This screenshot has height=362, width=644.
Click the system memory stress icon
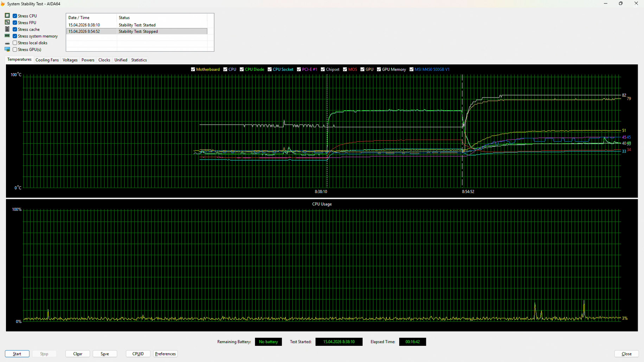7,36
